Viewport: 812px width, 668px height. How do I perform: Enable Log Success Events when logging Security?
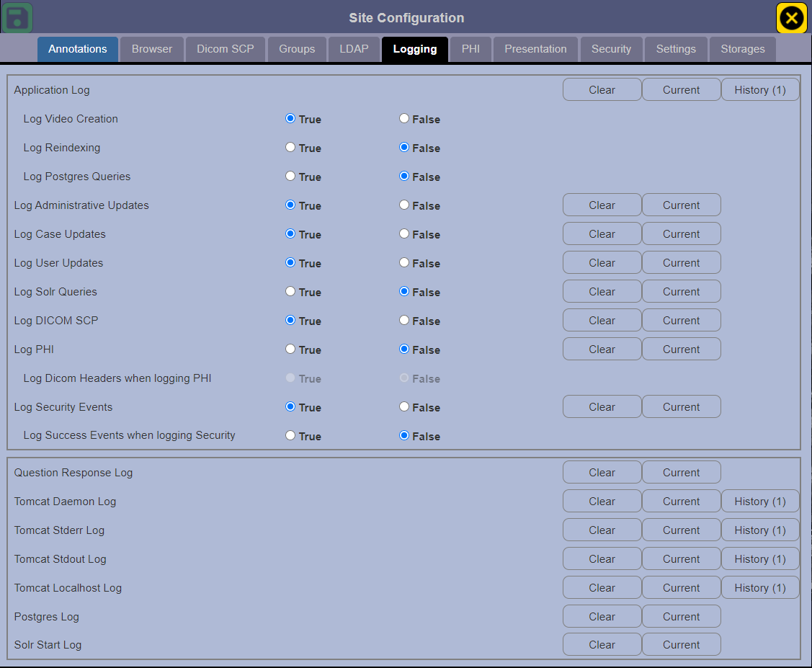[x=289, y=435]
